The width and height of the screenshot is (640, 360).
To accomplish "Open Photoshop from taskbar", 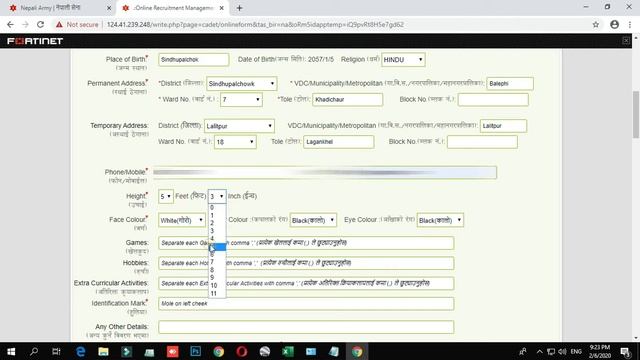I will click(196, 351).
